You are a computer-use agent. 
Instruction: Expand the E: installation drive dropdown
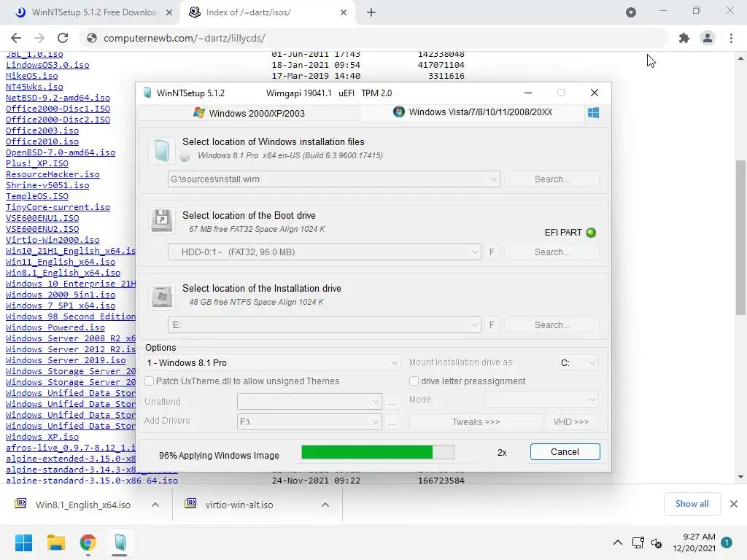pos(474,324)
